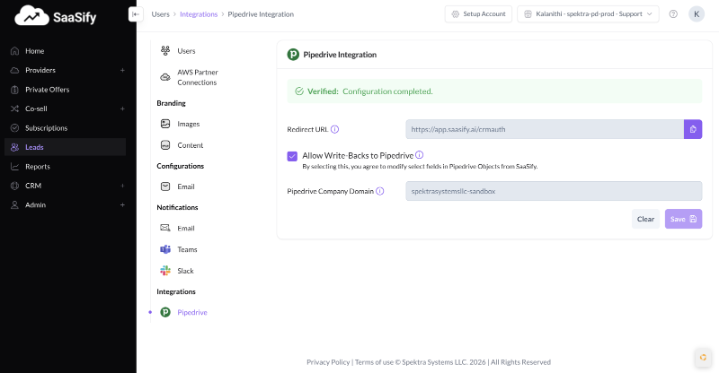The image size is (720, 373).
Task: Expand the Co-sell plus expander
Action: [122, 109]
